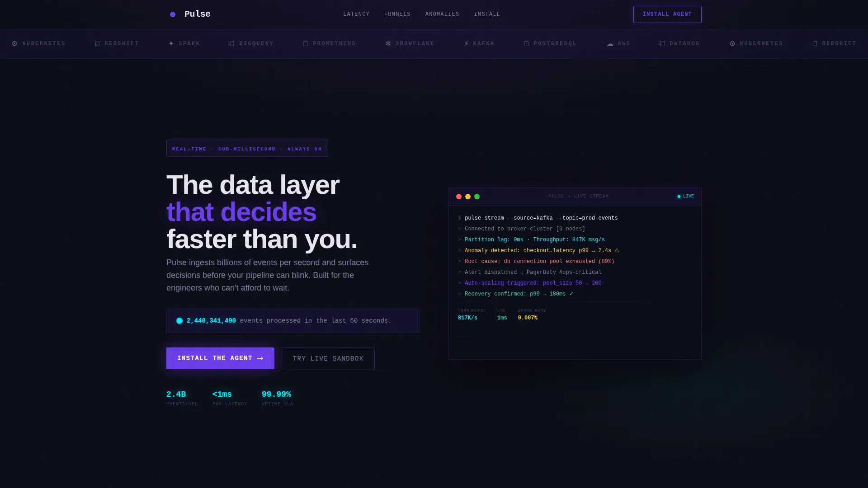
Task: Click the PostgreSQL label in the ticker
Action: click(x=555, y=44)
